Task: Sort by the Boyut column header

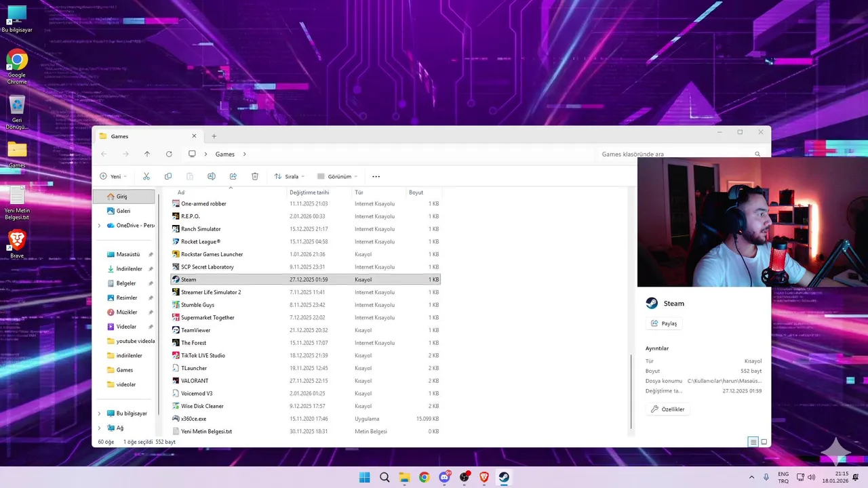Action: [416, 192]
